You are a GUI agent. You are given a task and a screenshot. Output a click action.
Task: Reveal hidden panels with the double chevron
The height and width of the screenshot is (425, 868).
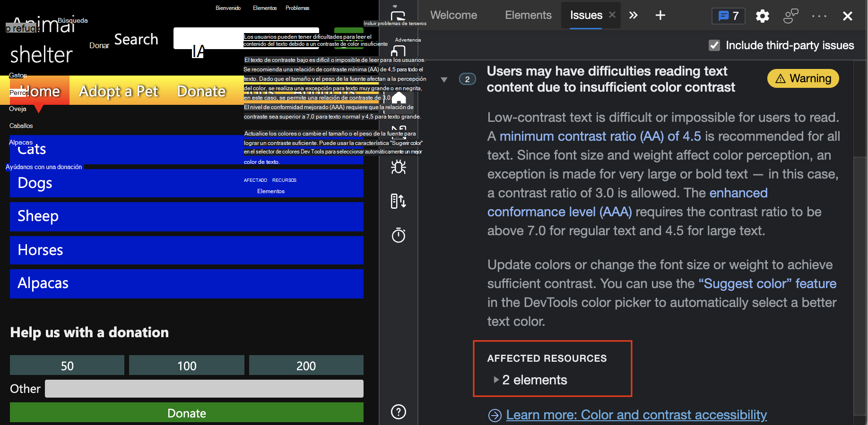634,15
